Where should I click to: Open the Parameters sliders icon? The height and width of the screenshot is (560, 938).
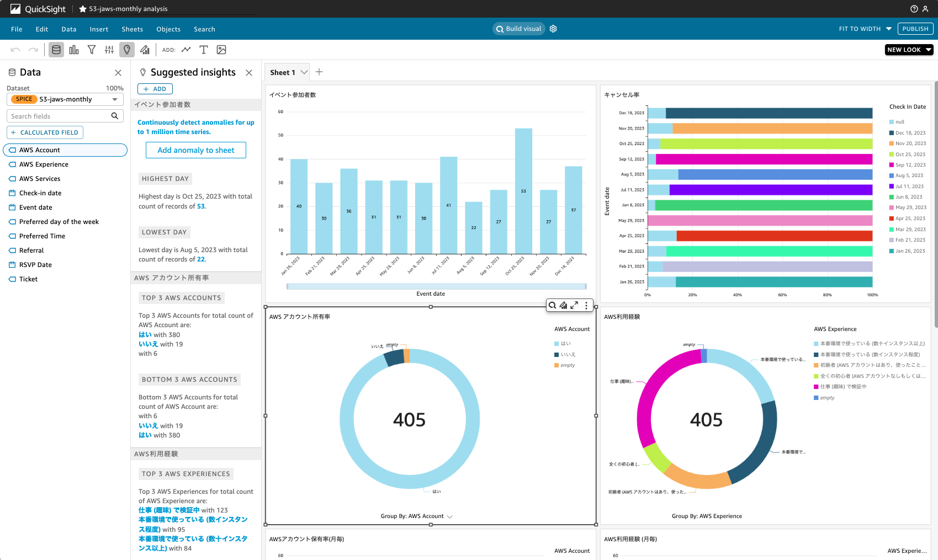(x=109, y=50)
